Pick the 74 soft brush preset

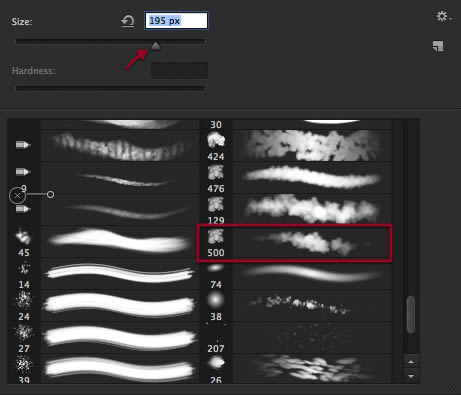click(295, 274)
